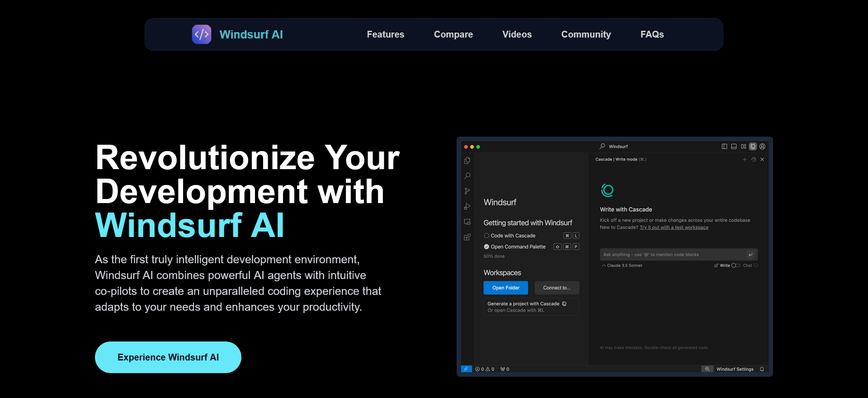Toggle bottom panel layout icon in title bar
This screenshot has height=398, width=868.
point(734,147)
